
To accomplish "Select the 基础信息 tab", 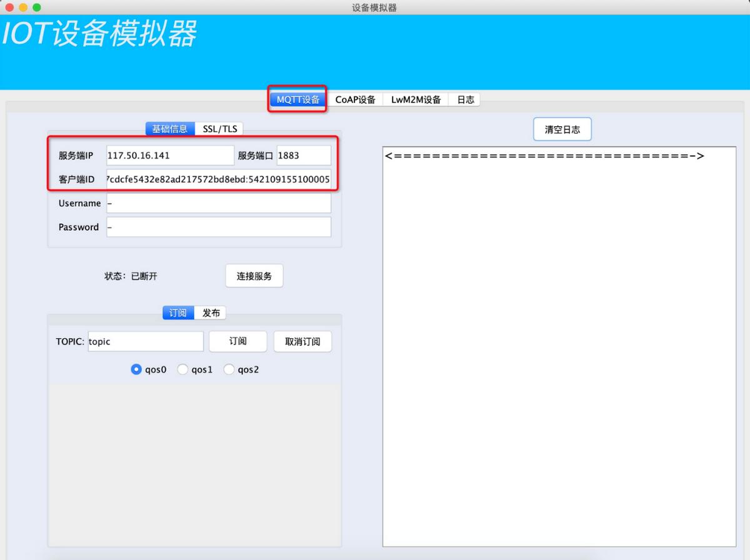I will coord(170,129).
